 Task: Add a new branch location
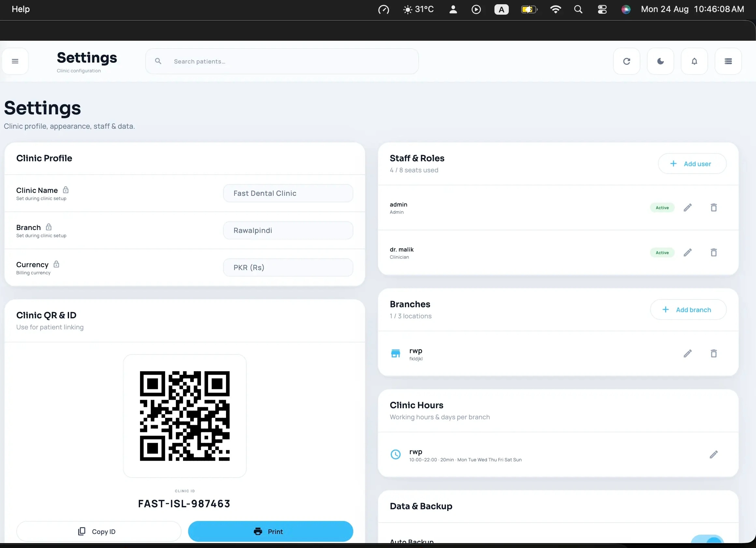tap(688, 310)
